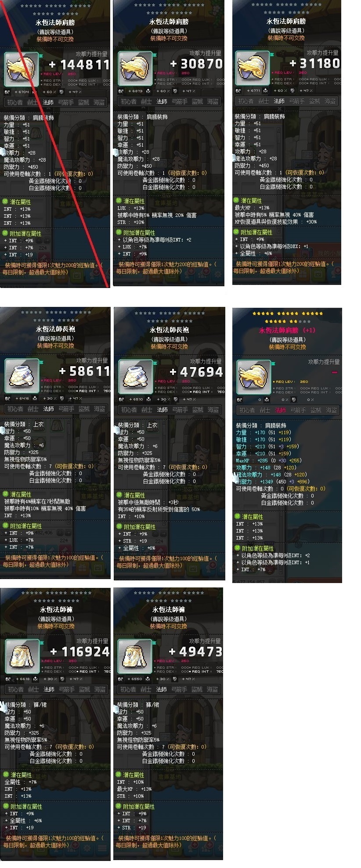Click green 附加潛在屬性 icon in +49473 tooltip

point(119,807)
